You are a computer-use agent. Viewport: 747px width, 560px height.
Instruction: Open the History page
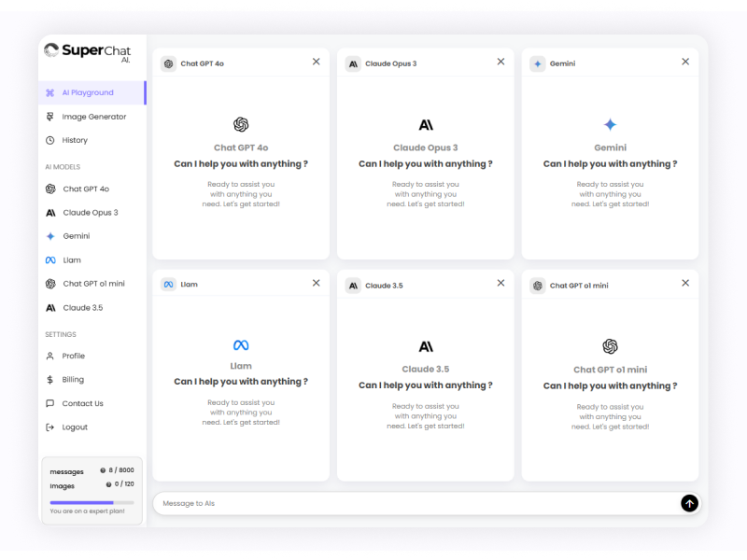point(92,140)
